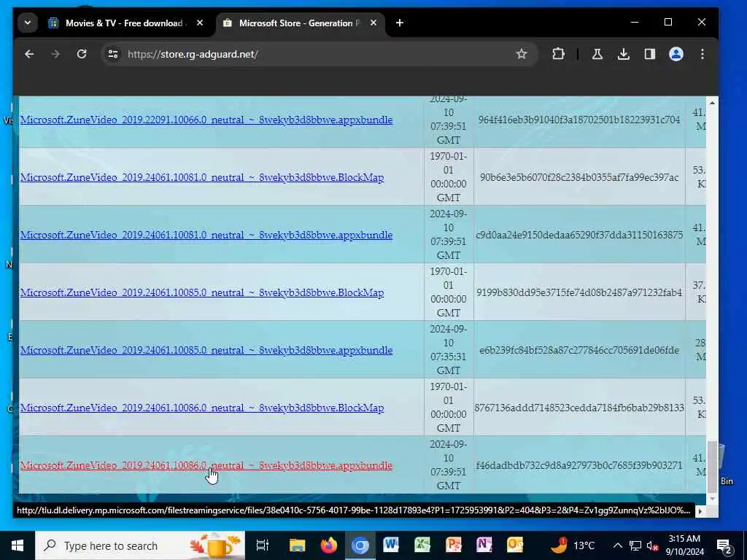Screen dimensions: 747x560
Task: Toggle the browser side panel
Action: point(650,54)
